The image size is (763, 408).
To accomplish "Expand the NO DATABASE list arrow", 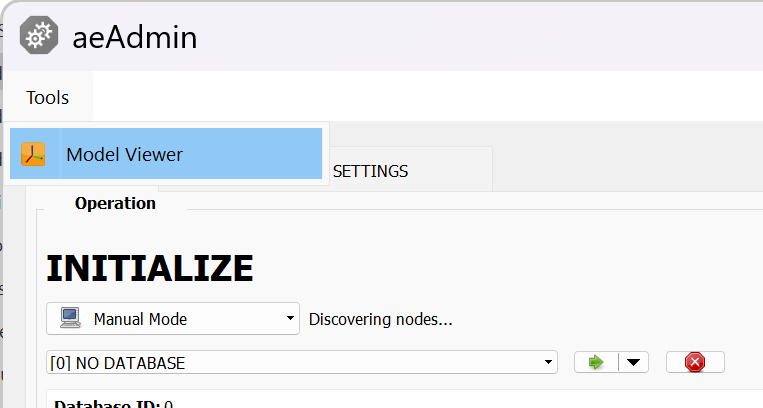I will [548, 362].
